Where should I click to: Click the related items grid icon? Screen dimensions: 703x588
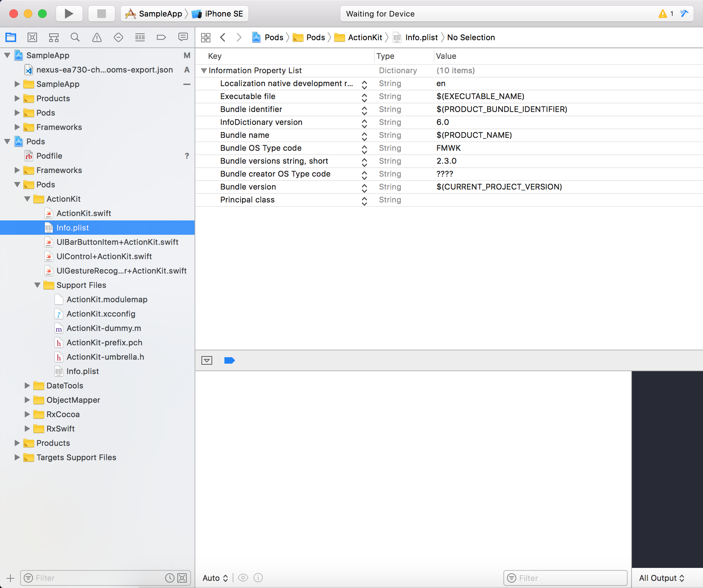(x=206, y=37)
